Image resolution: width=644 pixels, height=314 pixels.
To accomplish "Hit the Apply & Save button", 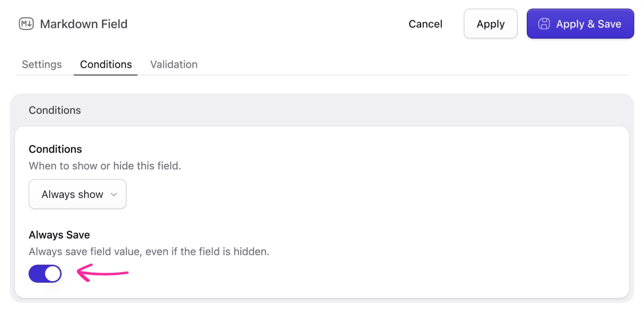I will point(580,24).
